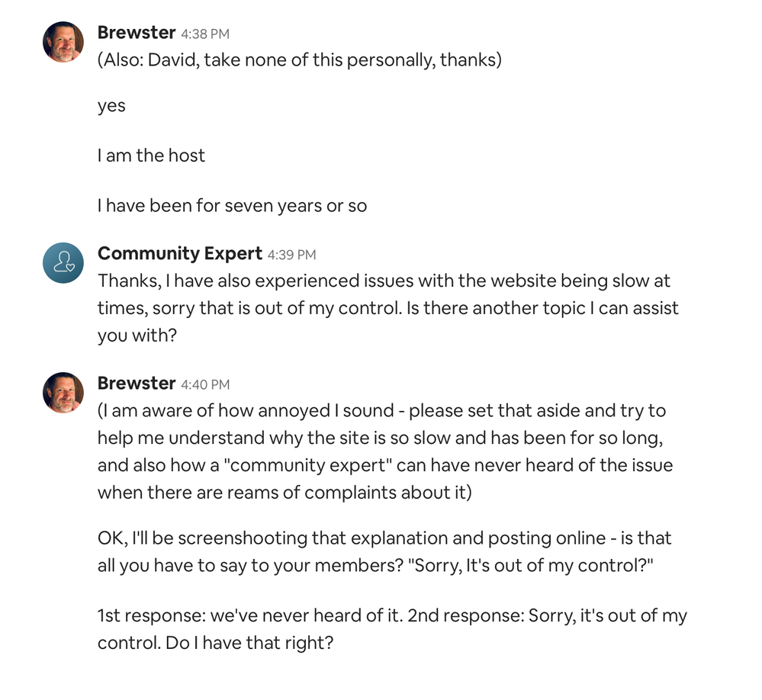Click the Community Expert heart-person avatar icon

[63, 262]
